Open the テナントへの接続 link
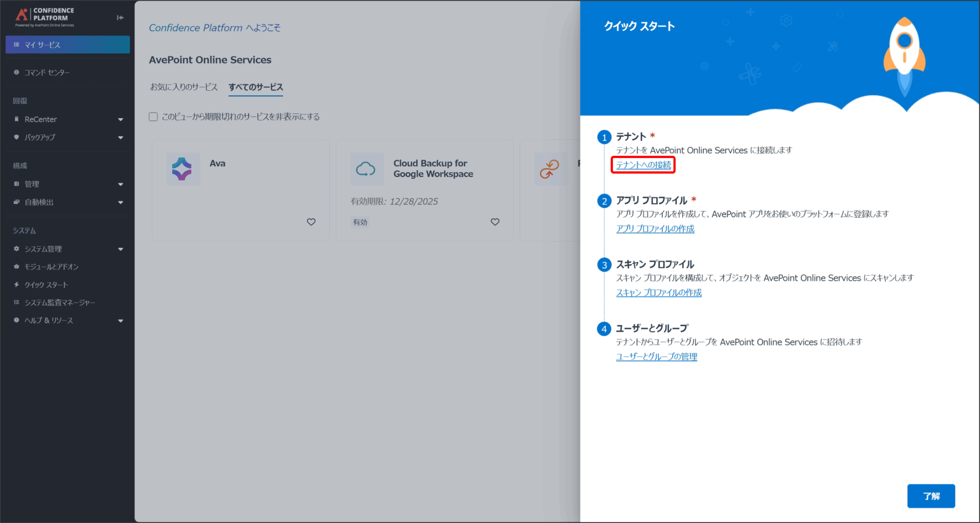 (x=643, y=165)
